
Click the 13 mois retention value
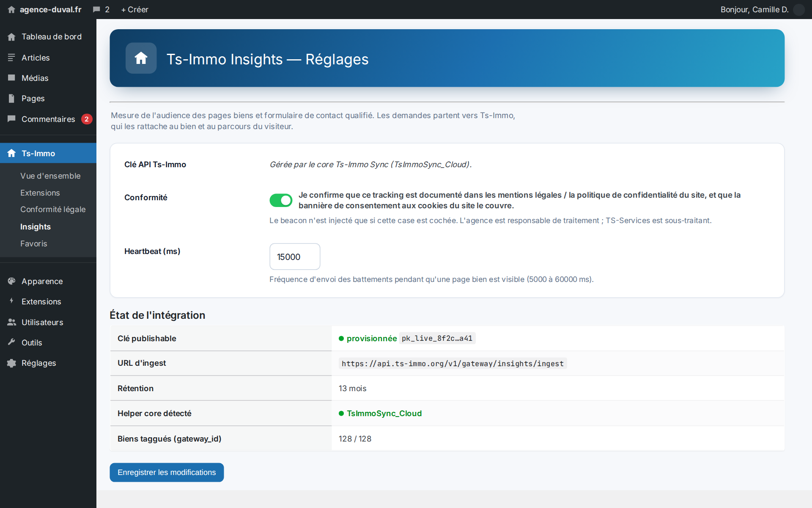(352, 388)
